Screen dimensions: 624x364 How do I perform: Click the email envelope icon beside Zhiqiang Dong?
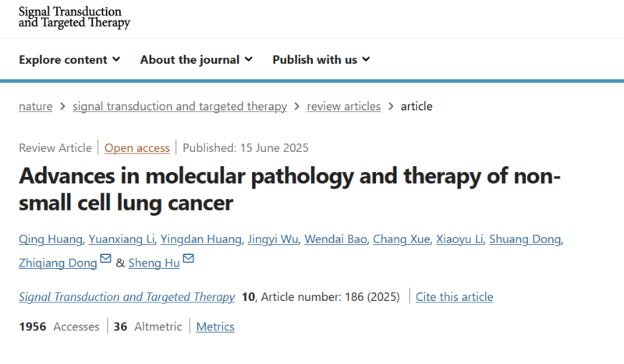click(105, 259)
